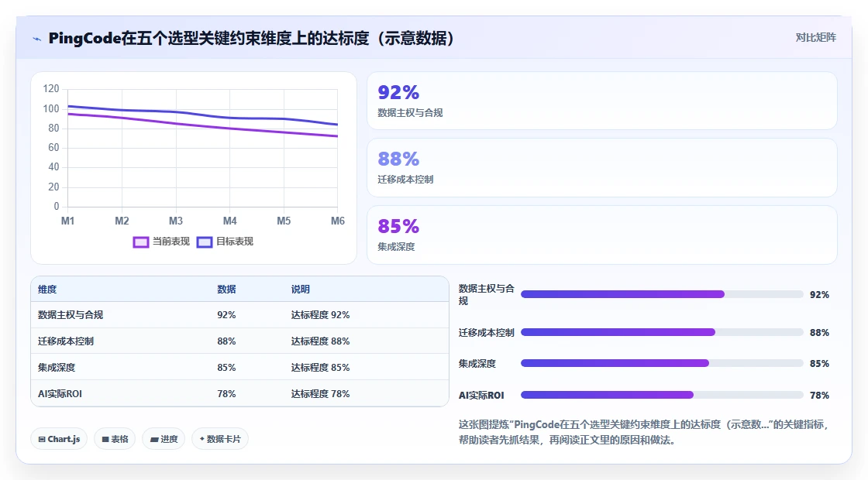
Task: Click the 维度 column header
Action: 47,290
